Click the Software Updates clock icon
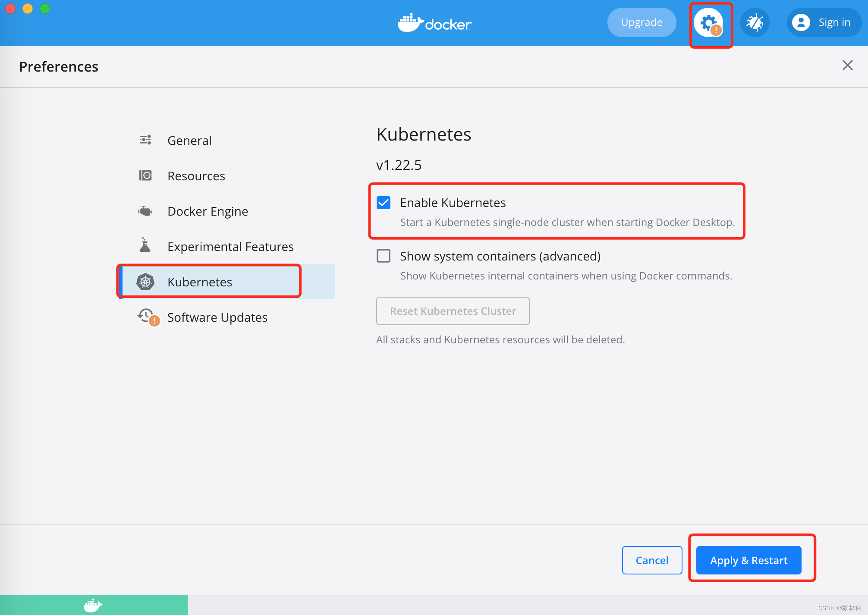868x615 pixels. [x=146, y=317]
